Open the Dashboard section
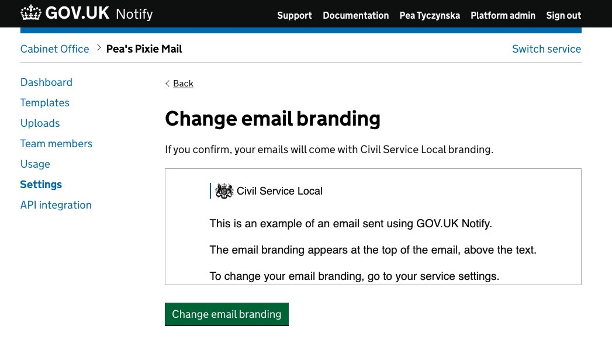612x364 pixels. pyautogui.click(x=46, y=82)
